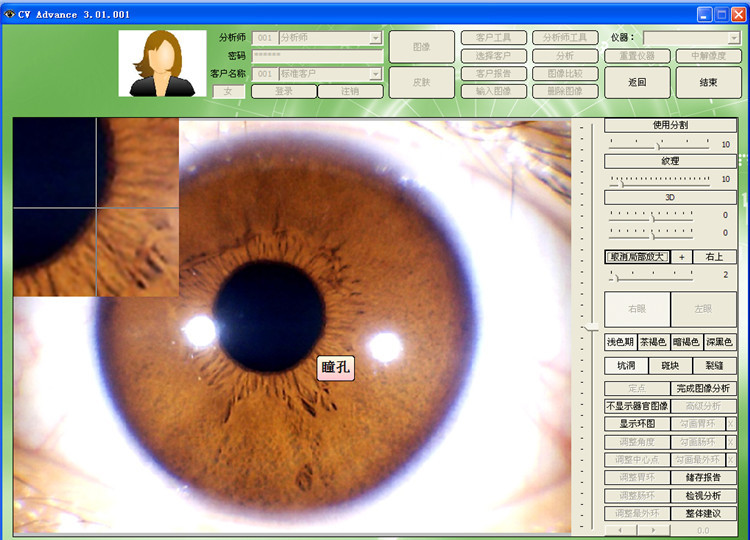Select the 深黑色 color option
This screenshot has width=750, height=540.
click(720, 342)
